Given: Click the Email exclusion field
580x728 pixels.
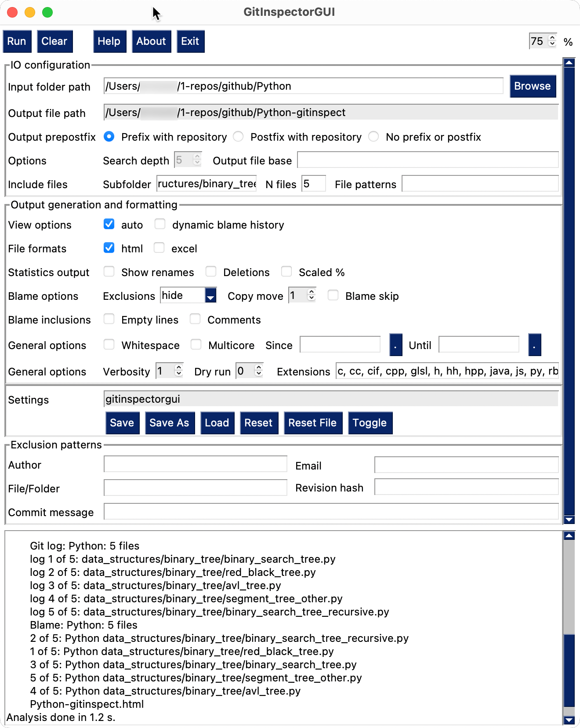Looking at the screenshot, I should click(467, 465).
